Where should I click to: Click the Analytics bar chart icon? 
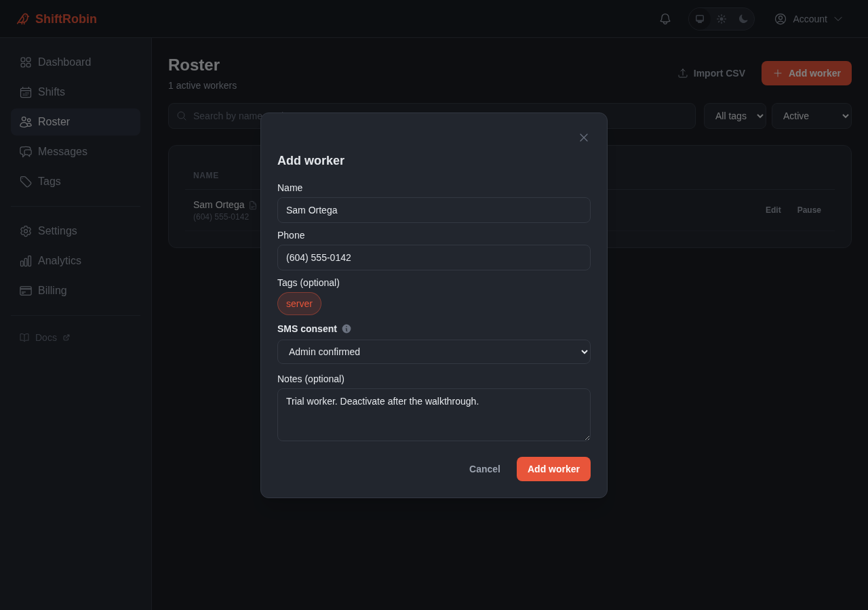coord(26,261)
